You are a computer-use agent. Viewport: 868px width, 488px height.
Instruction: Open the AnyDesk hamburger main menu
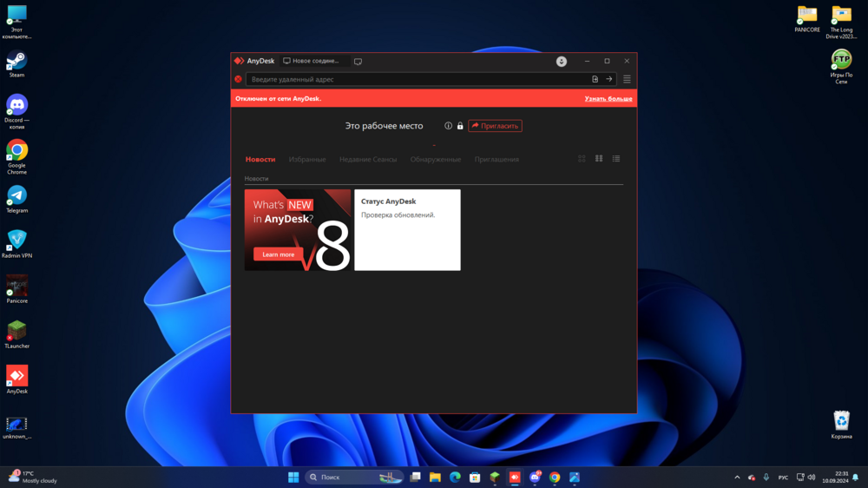(627, 79)
